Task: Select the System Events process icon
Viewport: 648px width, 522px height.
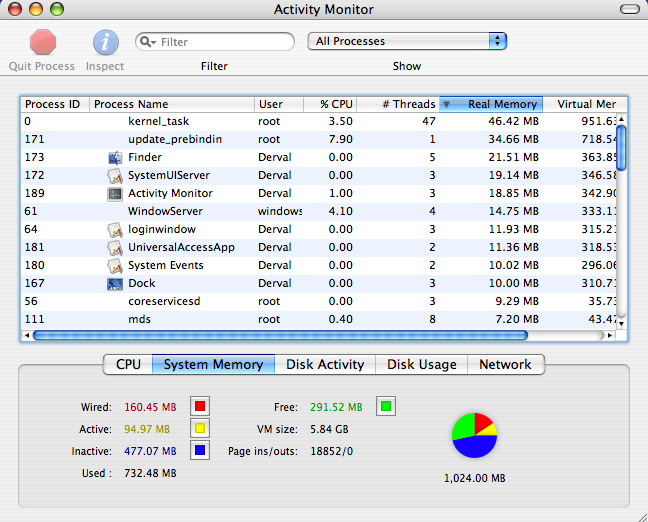Action: coord(115,265)
